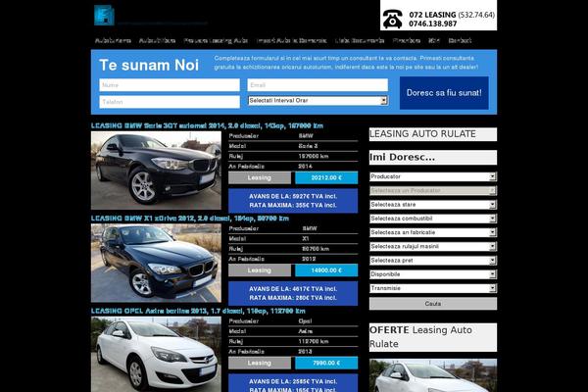Image resolution: width=588 pixels, height=392 pixels.
Task: Click the Email input field
Action: point(318,85)
